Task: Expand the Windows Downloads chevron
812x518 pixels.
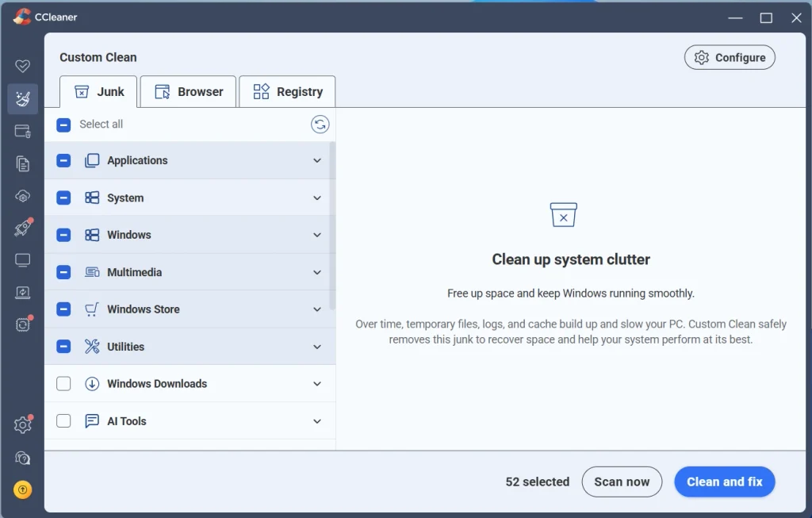Action: [317, 384]
